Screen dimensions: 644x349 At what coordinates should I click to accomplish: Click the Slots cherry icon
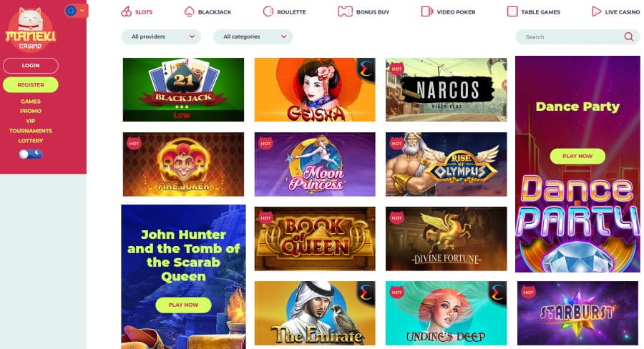126,11
